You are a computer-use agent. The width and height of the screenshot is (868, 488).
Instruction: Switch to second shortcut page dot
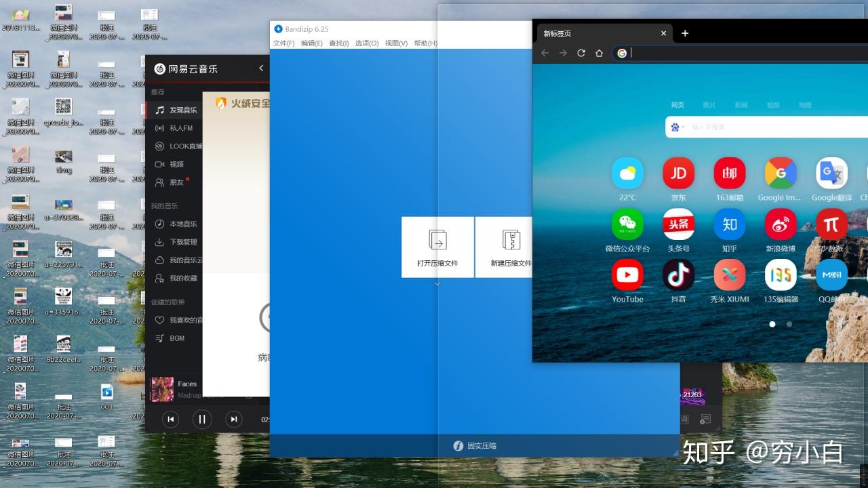point(789,324)
